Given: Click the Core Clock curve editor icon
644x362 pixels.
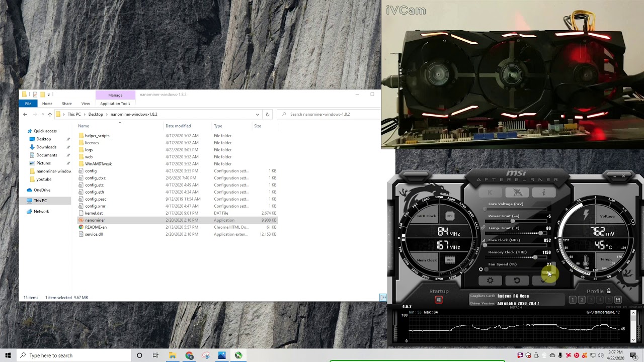Looking at the screenshot, I should coord(484,240).
